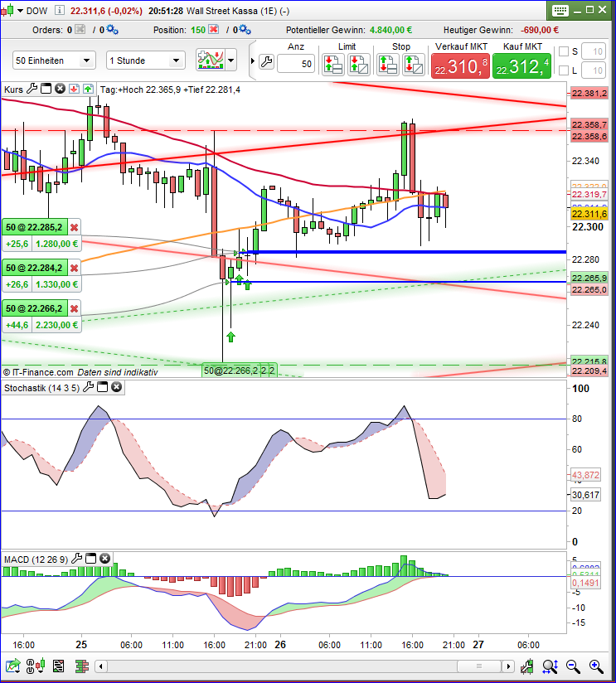Cancel all pending orders icon
The image size is (616, 683).
point(80,30)
